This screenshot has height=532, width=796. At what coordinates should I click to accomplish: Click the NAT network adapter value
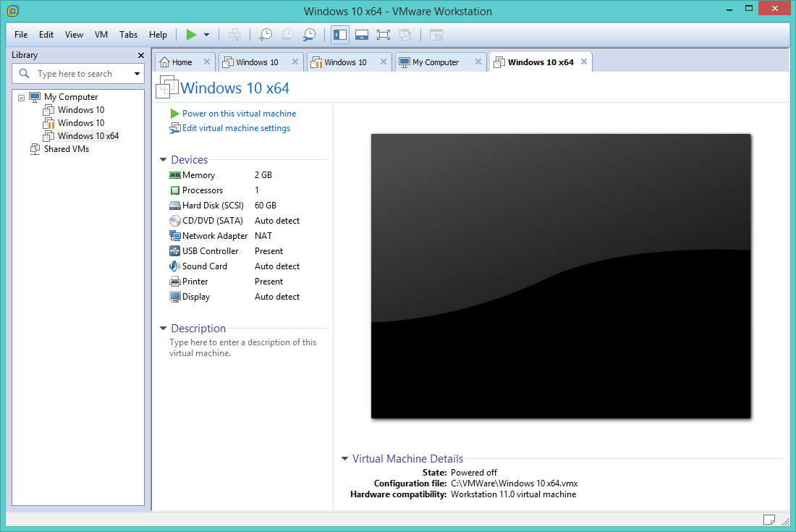pos(263,236)
